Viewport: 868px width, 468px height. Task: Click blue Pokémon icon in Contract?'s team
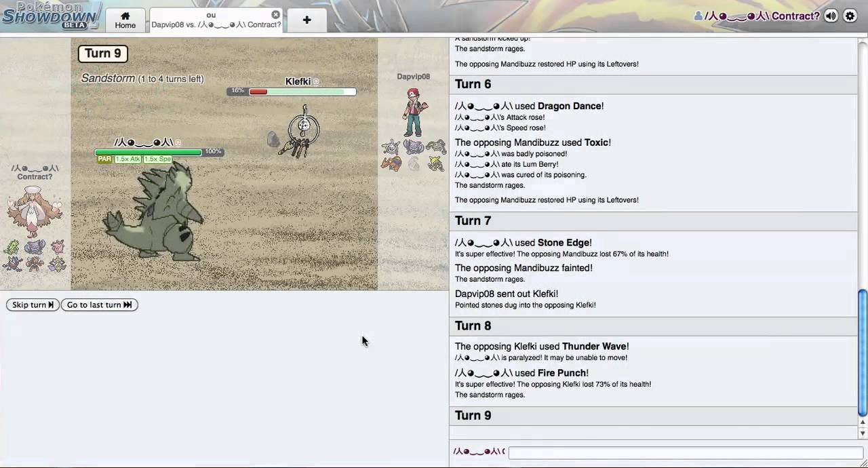[34, 247]
